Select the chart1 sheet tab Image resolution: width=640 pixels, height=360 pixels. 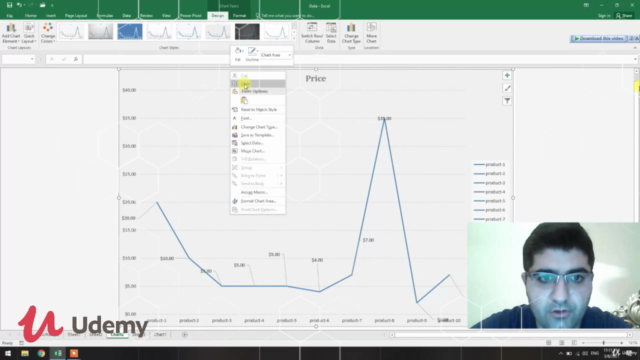(x=160, y=335)
